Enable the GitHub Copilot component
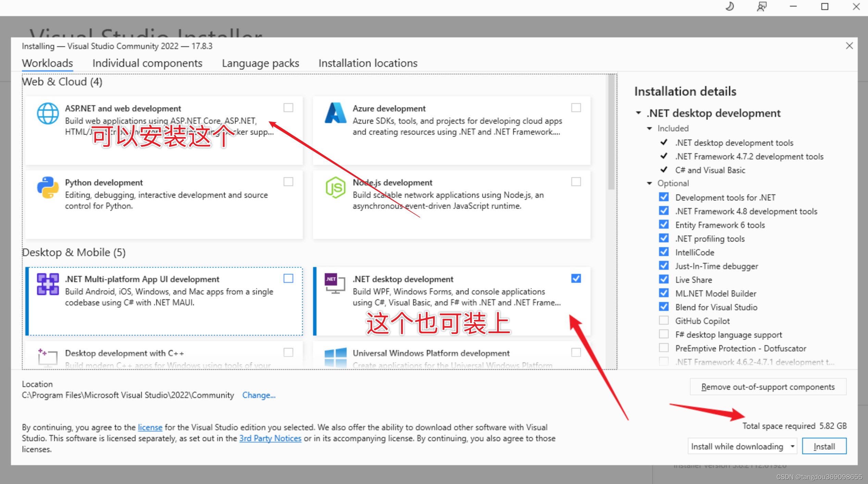868x484 pixels. coord(664,320)
